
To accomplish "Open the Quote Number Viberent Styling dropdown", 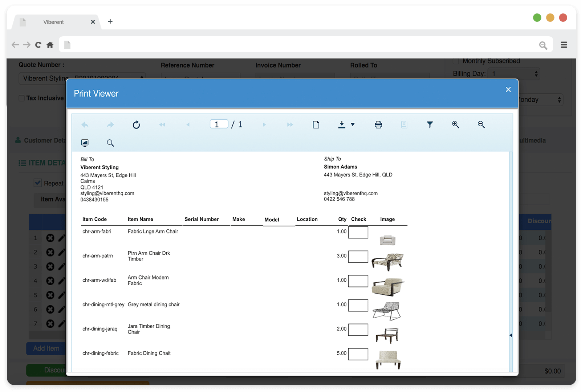I will pos(82,78).
